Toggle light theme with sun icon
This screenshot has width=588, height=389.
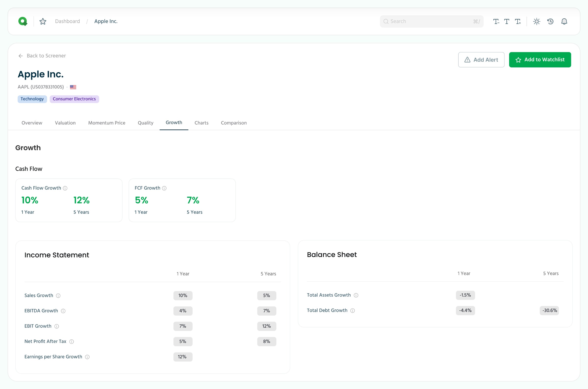[537, 22]
